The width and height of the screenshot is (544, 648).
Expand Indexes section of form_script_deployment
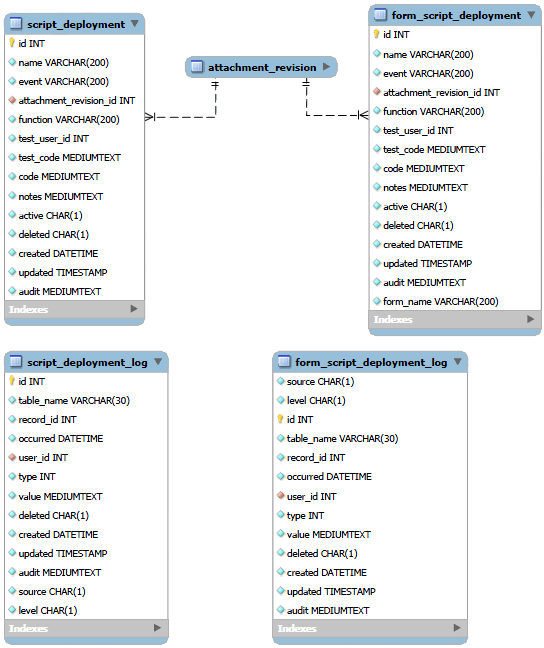point(531,319)
